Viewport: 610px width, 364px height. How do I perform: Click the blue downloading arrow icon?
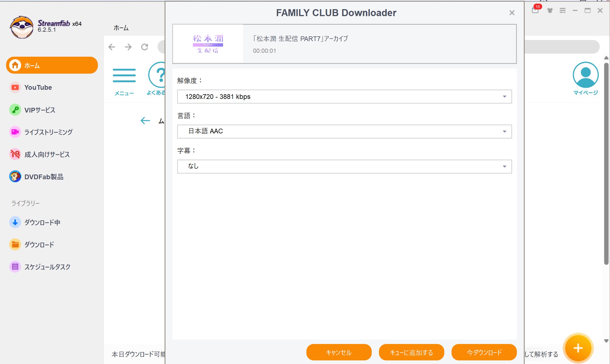click(x=15, y=222)
